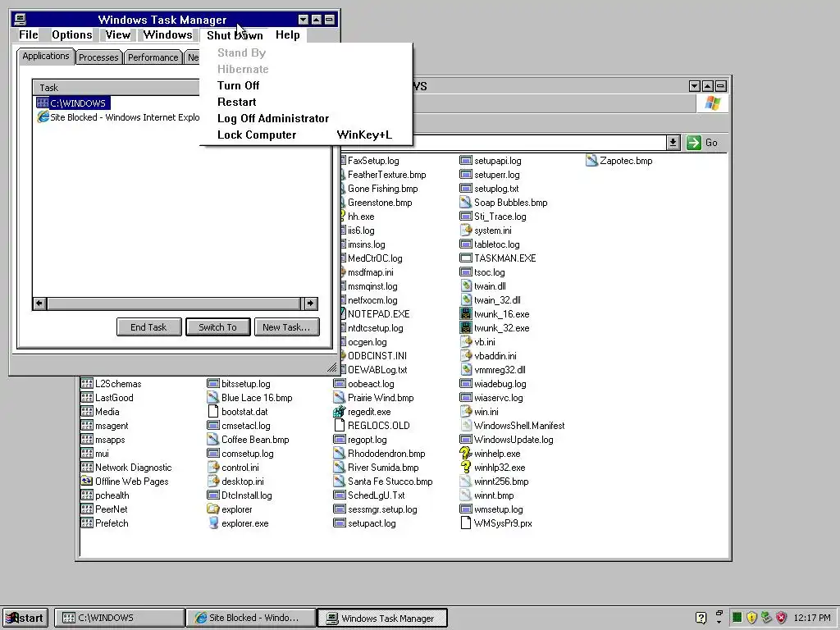Select the winhelp.exe icon
The image size is (840, 630).
pos(466,454)
